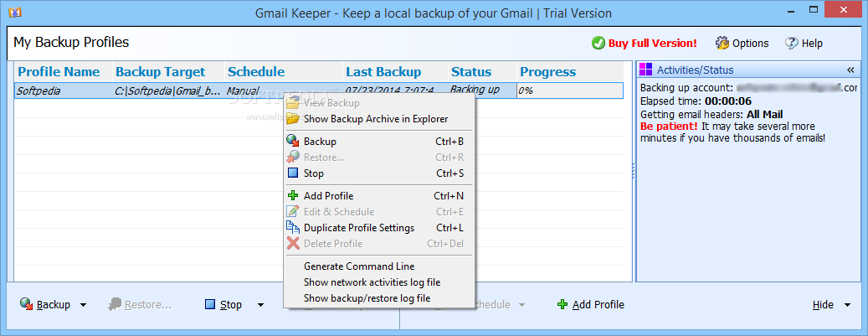Click the folder icon next to Show Backup Archive
Viewport: 868px width, 336px height.
tap(293, 119)
